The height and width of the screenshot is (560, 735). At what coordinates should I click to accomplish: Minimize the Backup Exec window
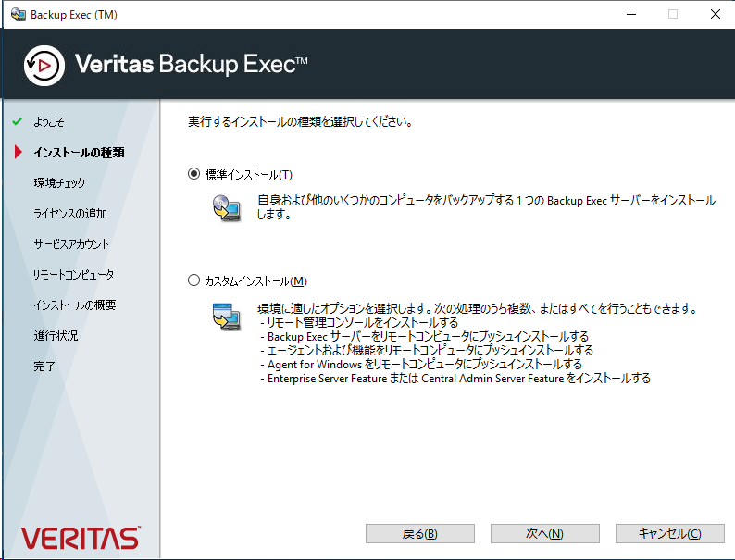(x=631, y=14)
